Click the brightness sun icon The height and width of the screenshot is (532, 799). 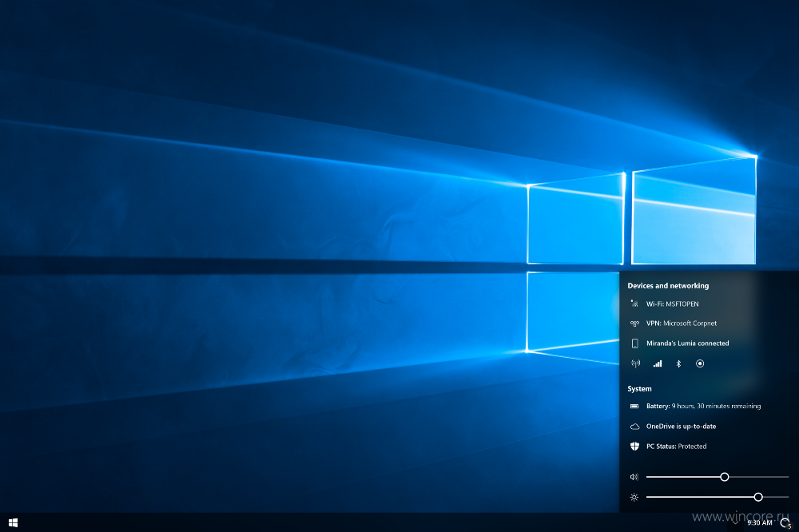(634, 498)
